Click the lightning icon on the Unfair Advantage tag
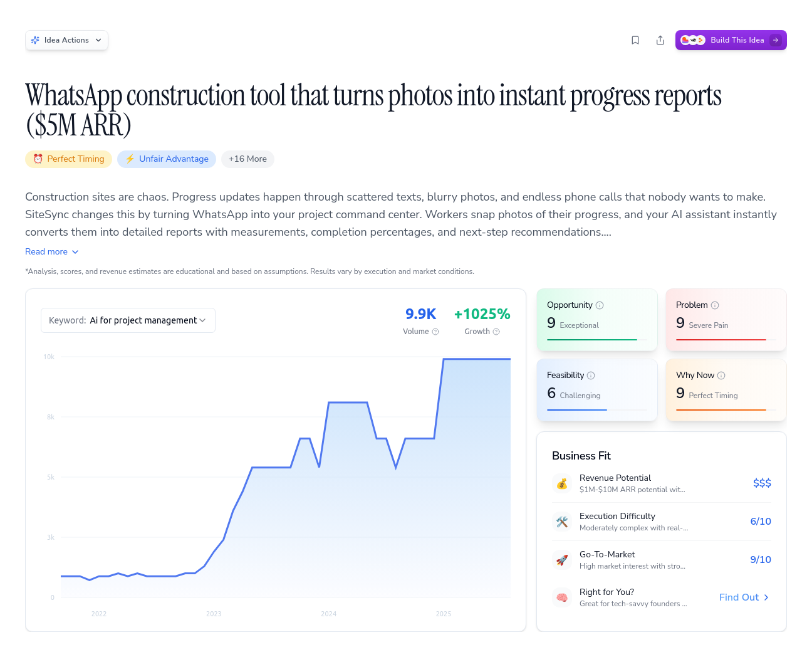The height and width of the screenshot is (657, 812). click(130, 159)
